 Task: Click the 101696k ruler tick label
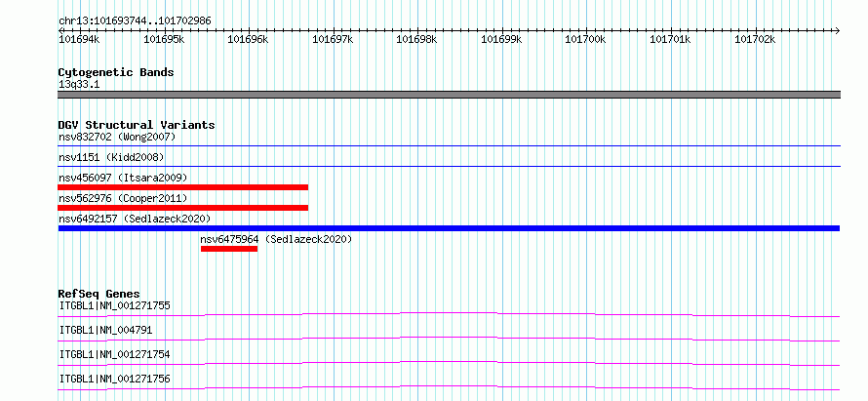248,39
